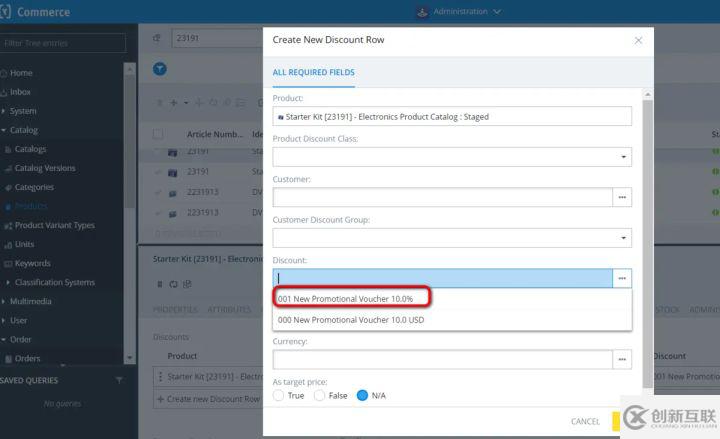Viewport: 720px width, 439px height.
Task: Open the Properties tab in editor
Action: tap(175, 310)
